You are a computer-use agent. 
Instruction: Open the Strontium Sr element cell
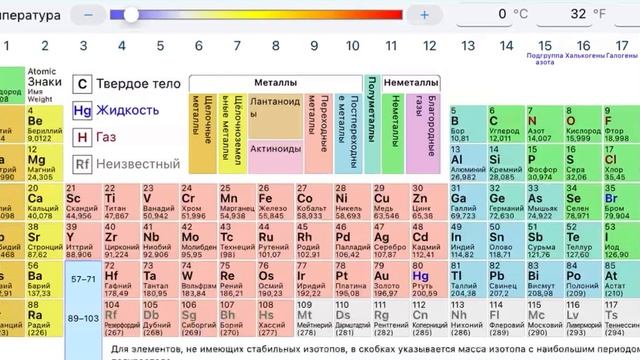[44, 240]
